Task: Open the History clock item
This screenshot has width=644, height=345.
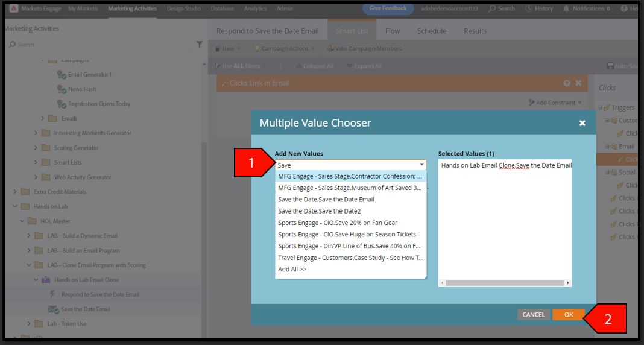Action: click(x=539, y=8)
